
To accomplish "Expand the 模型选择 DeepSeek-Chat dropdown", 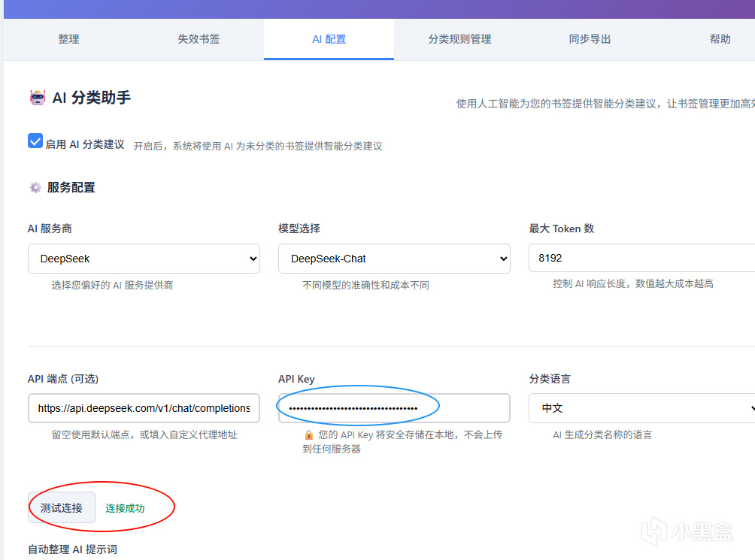I will (x=394, y=259).
